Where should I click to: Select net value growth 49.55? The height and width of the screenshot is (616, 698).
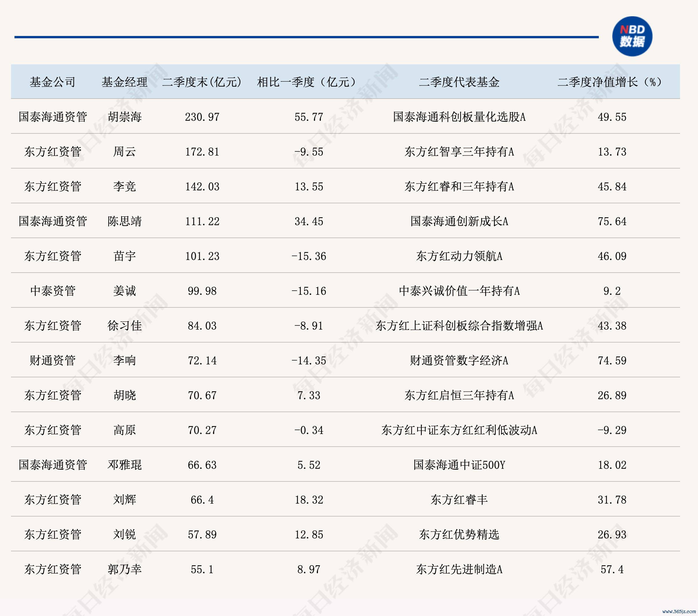612,117
